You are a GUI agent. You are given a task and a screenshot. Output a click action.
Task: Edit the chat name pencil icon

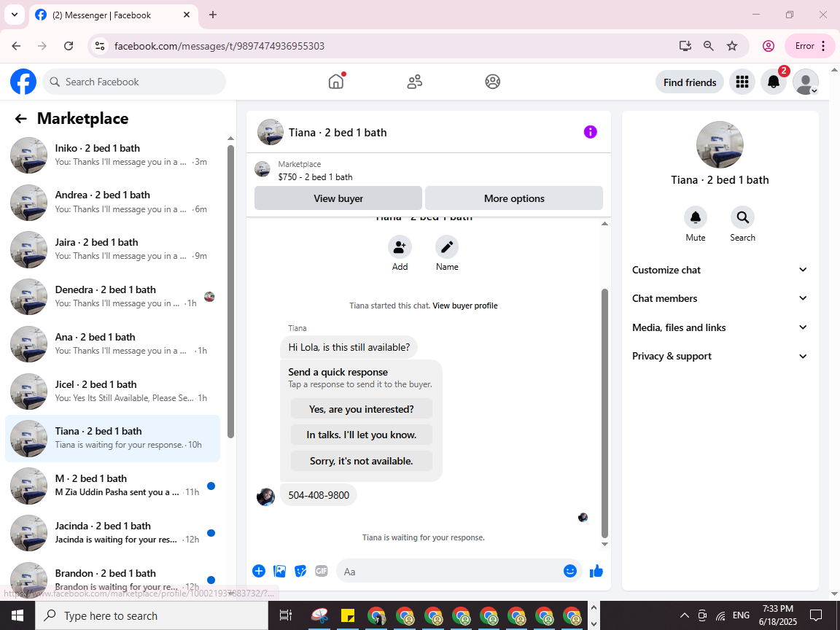point(447,247)
